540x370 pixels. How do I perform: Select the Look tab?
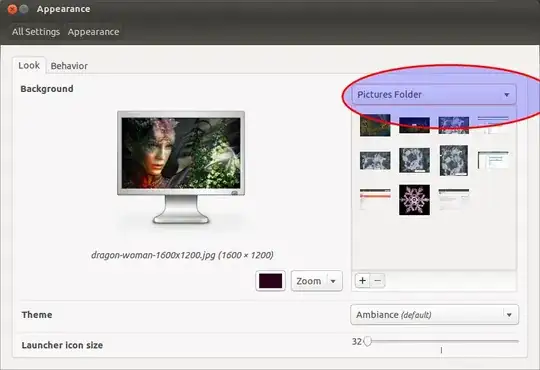tap(29, 65)
